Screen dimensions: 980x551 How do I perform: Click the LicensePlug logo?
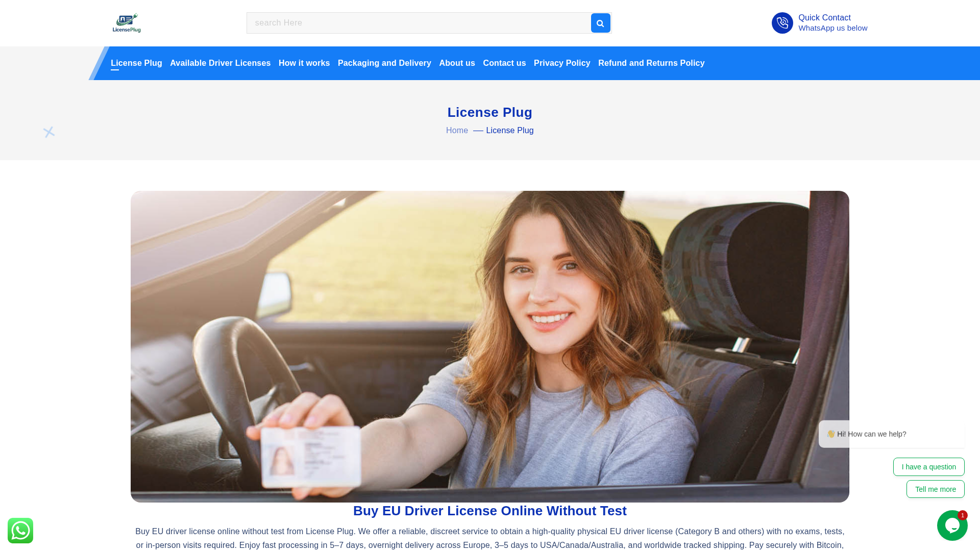click(127, 23)
